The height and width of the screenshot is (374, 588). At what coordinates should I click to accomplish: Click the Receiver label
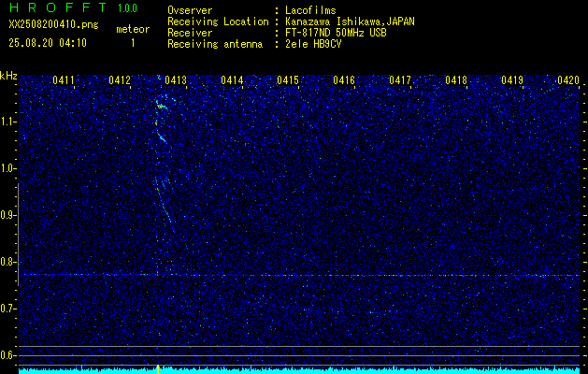pyautogui.click(x=190, y=33)
